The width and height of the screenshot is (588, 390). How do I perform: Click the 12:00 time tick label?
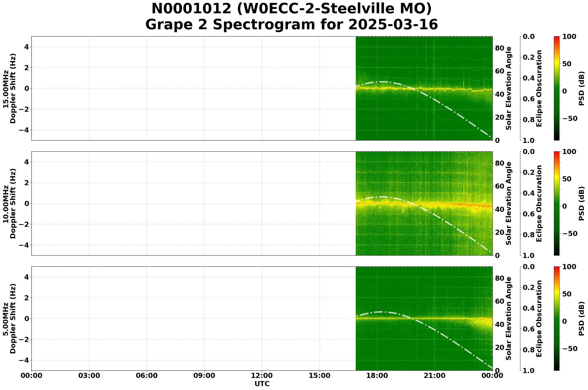[x=261, y=376]
